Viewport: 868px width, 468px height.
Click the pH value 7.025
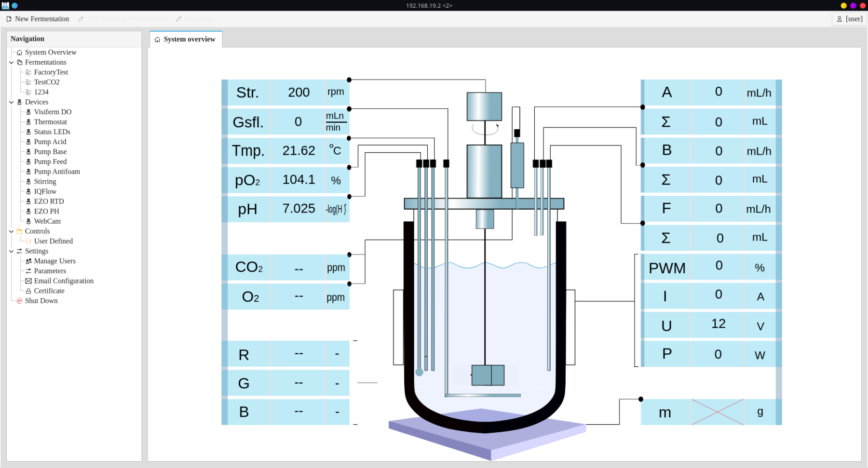pyautogui.click(x=298, y=209)
